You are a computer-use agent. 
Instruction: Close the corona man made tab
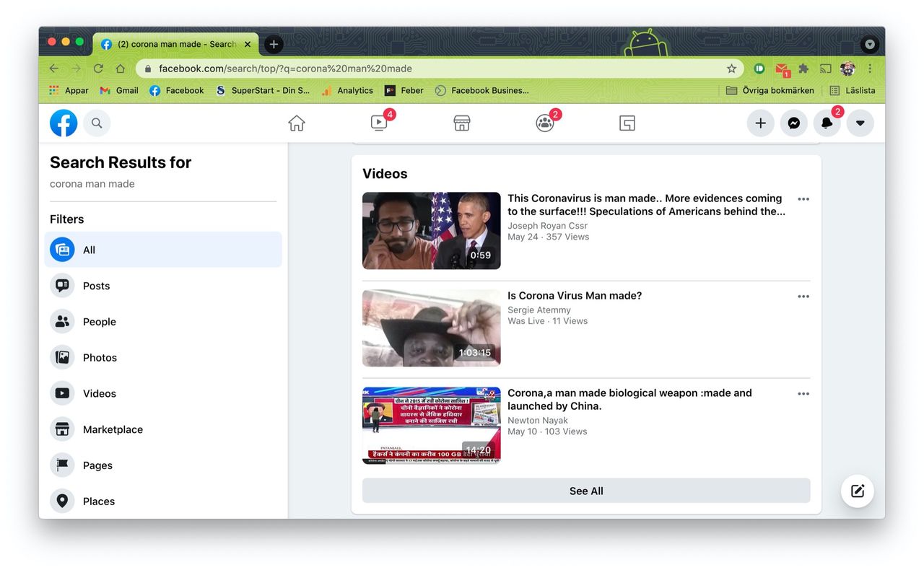pyautogui.click(x=248, y=44)
